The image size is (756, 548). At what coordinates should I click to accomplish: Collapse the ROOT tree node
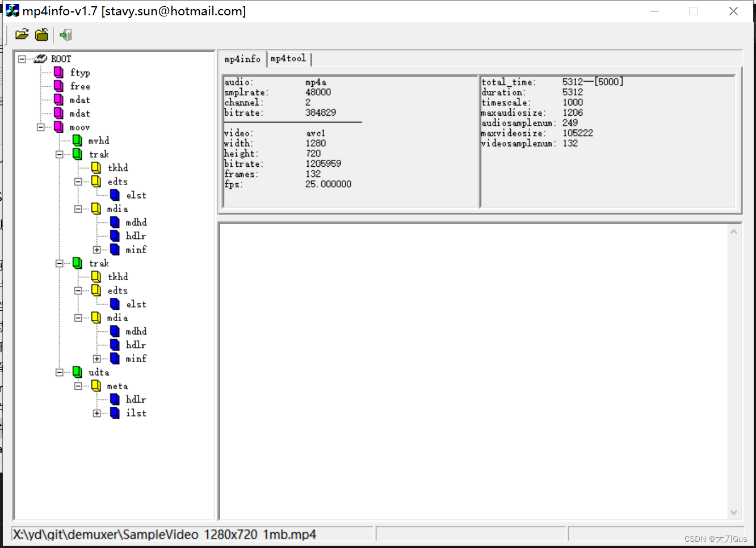[x=22, y=59]
